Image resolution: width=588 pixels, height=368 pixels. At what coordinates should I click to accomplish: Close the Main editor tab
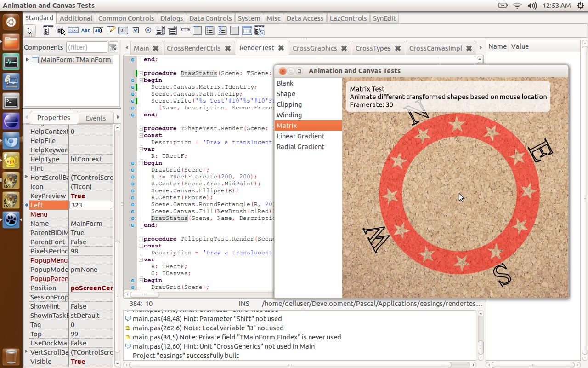[156, 48]
